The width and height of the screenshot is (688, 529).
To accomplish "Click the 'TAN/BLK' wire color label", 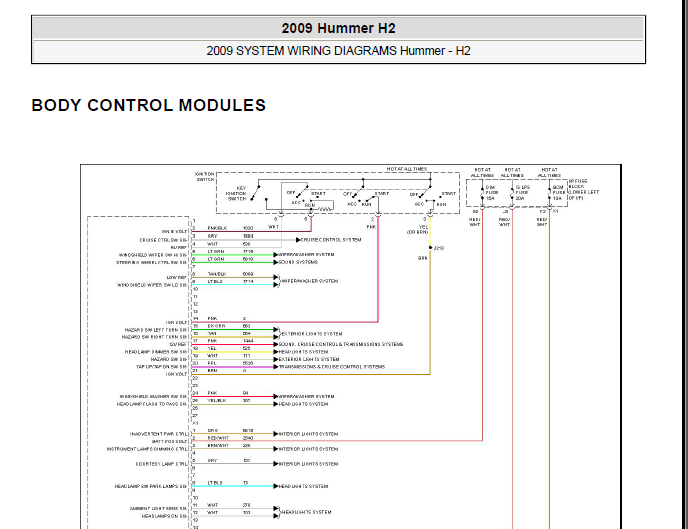I will [217, 274].
